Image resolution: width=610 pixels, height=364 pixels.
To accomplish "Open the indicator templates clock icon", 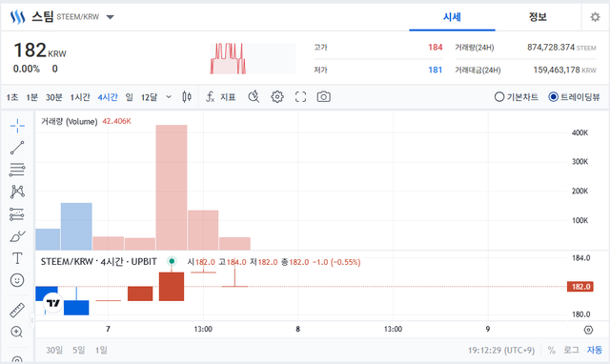I will pos(254,97).
